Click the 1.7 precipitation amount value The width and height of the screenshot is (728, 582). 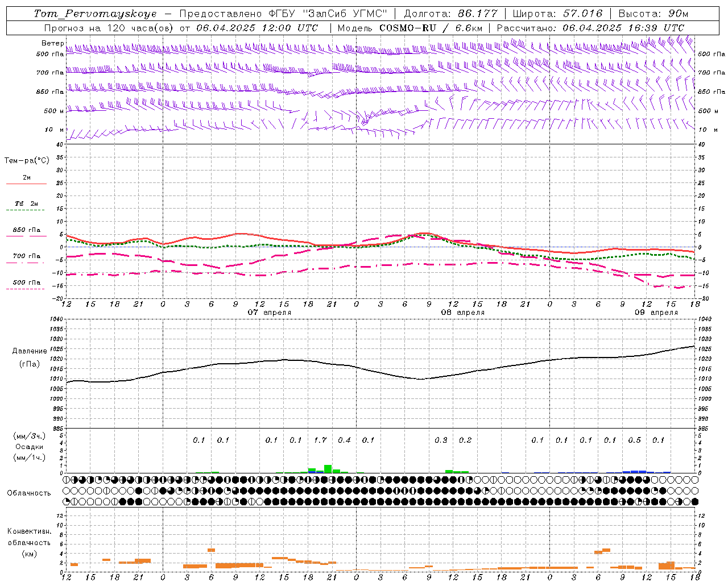tap(320, 440)
